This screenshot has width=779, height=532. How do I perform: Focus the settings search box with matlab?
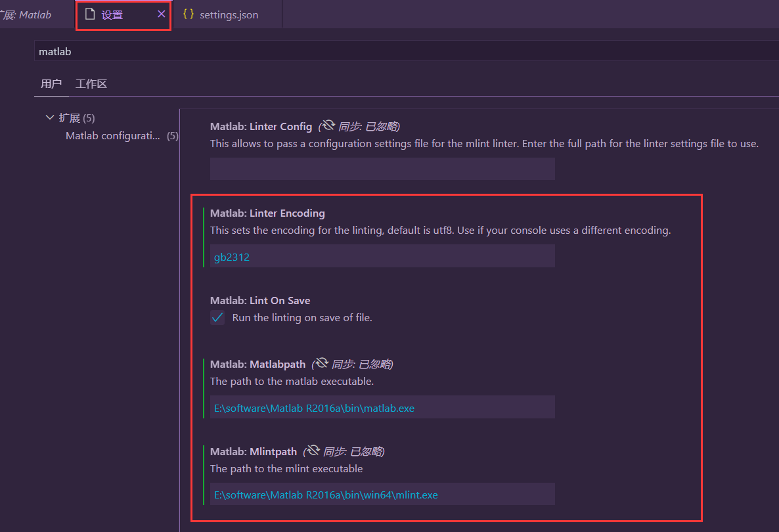point(407,51)
